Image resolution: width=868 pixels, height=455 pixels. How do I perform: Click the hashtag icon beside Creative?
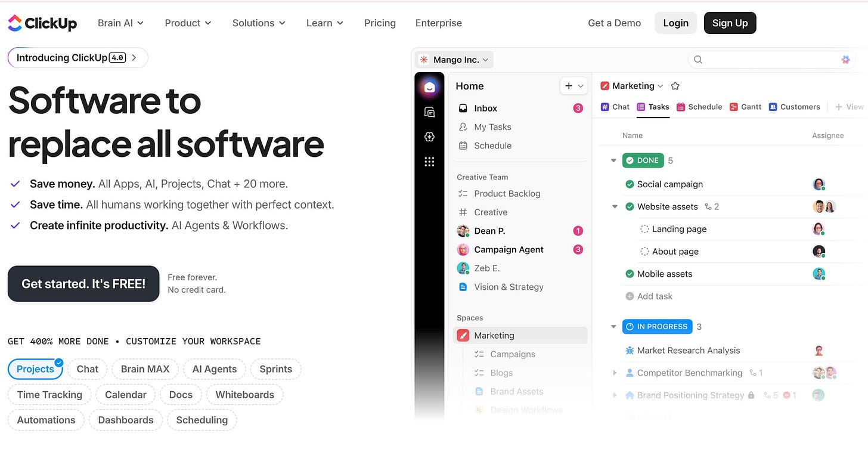tap(463, 212)
